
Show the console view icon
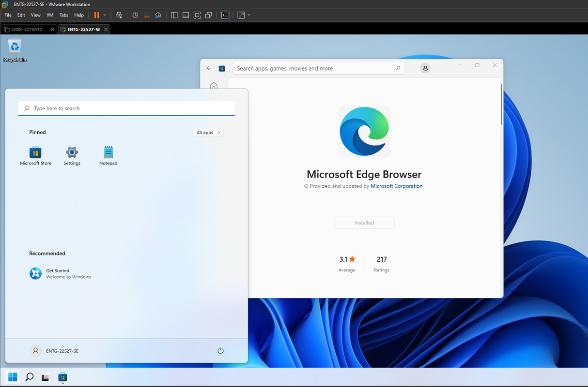(x=225, y=15)
